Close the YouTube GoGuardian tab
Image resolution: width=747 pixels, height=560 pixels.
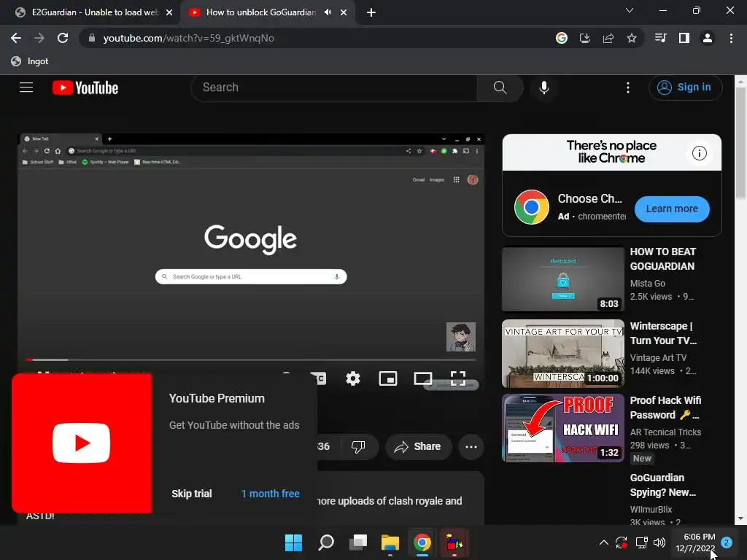[344, 12]
